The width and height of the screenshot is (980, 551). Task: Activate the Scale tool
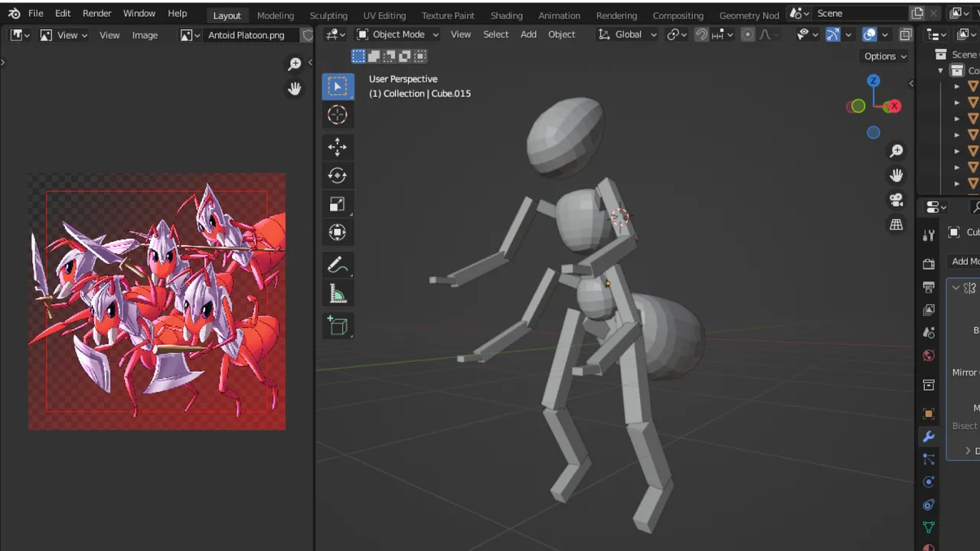[x=338, y=204]
